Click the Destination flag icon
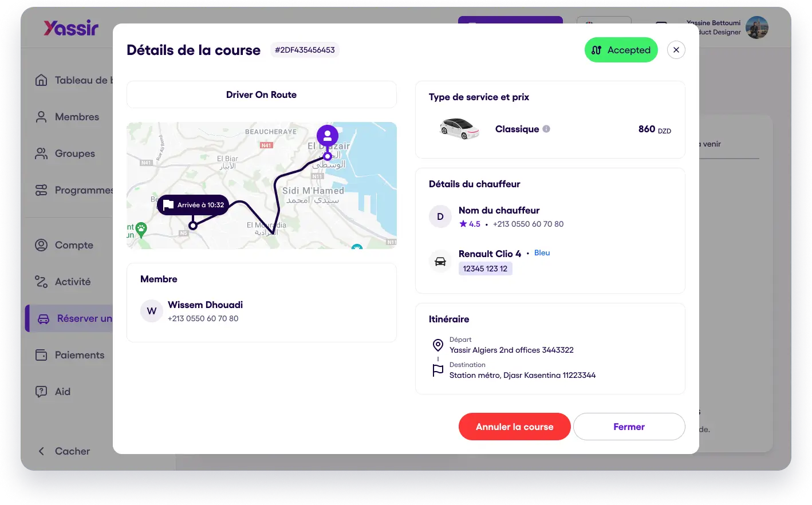The width and height of the screenshot is (812, 505). 438,370
